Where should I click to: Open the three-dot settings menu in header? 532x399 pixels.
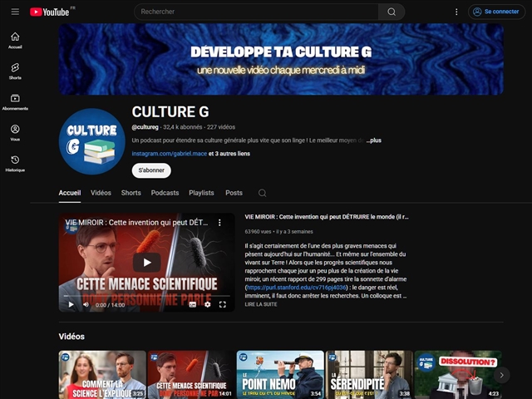(456, 12)
